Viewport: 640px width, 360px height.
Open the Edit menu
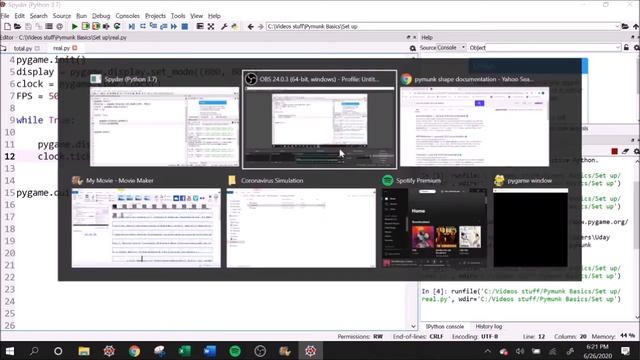coord(20,16)
